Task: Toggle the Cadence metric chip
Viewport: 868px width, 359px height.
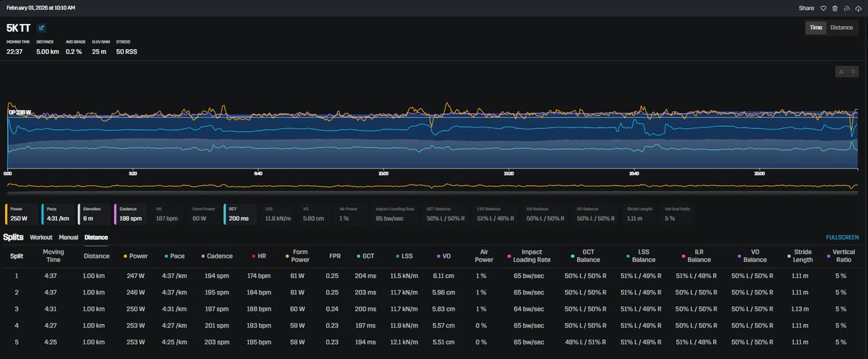Action: tap(130, 214)
